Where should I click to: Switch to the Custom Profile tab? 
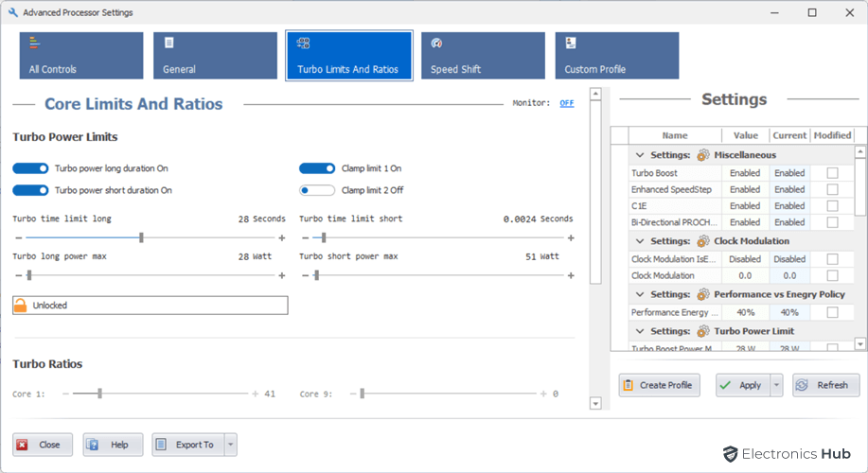(x=617, y=55)
